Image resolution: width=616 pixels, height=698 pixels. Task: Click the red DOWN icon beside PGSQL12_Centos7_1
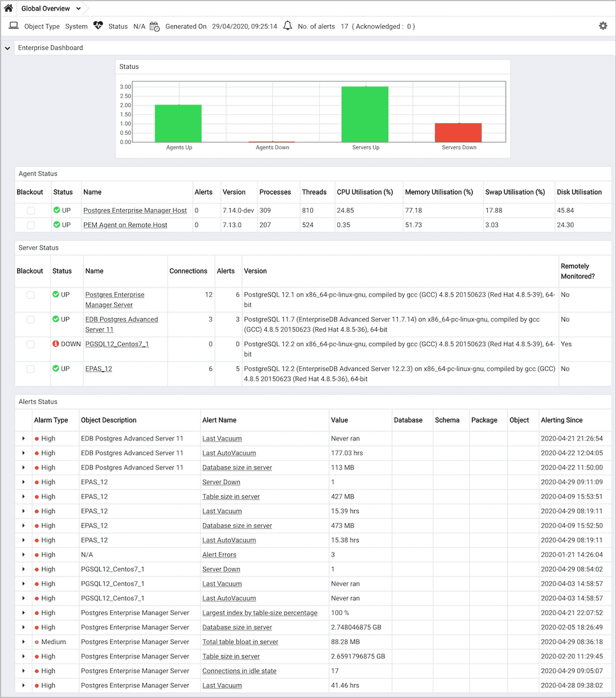click(56, 344)
